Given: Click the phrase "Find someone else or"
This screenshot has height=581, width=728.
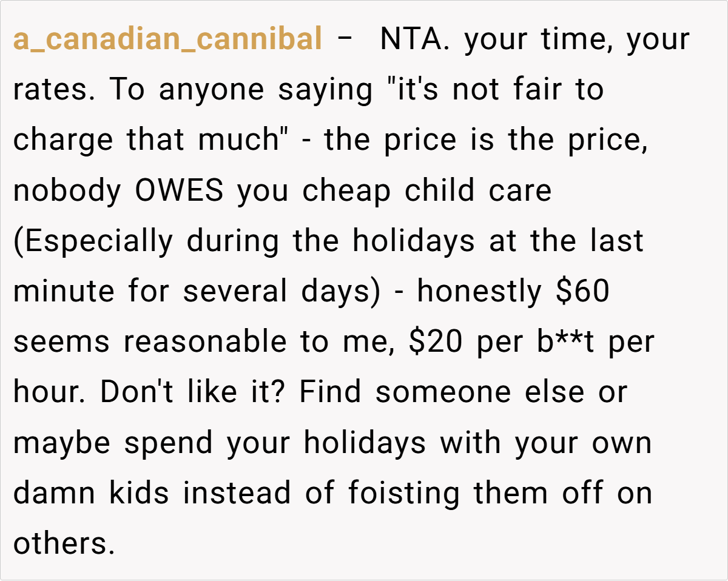Looking at the screenshot, I should [463, 392].
